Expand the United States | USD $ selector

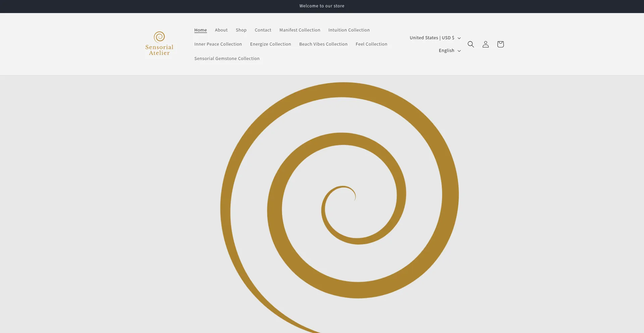tap(435, 38)
